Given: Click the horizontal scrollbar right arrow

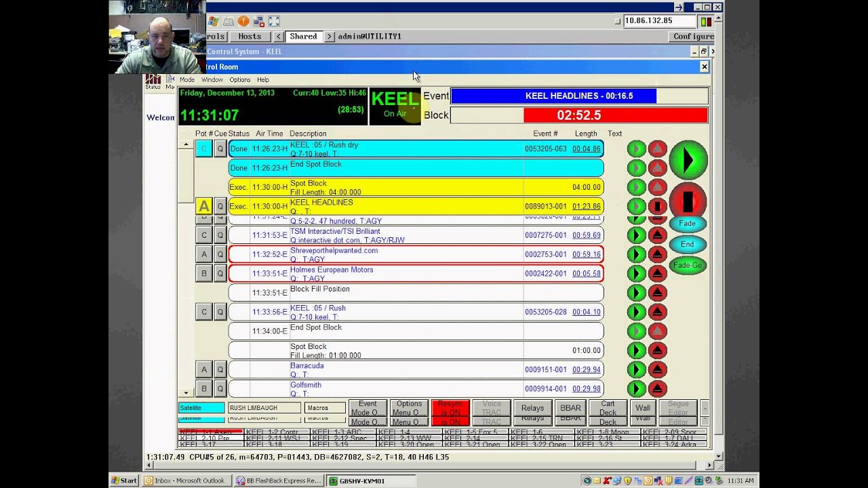Looking at the screenshot, I should pos(710,466).
